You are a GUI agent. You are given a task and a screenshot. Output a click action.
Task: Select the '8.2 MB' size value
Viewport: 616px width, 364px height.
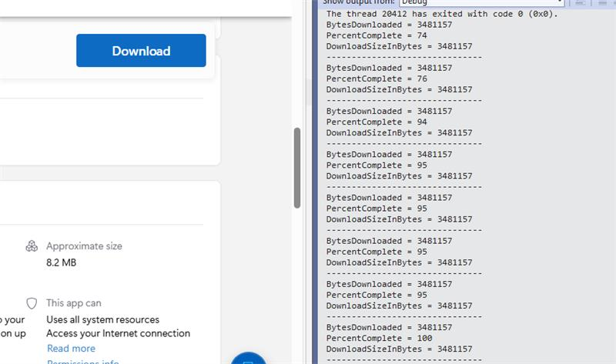point(62,262)
